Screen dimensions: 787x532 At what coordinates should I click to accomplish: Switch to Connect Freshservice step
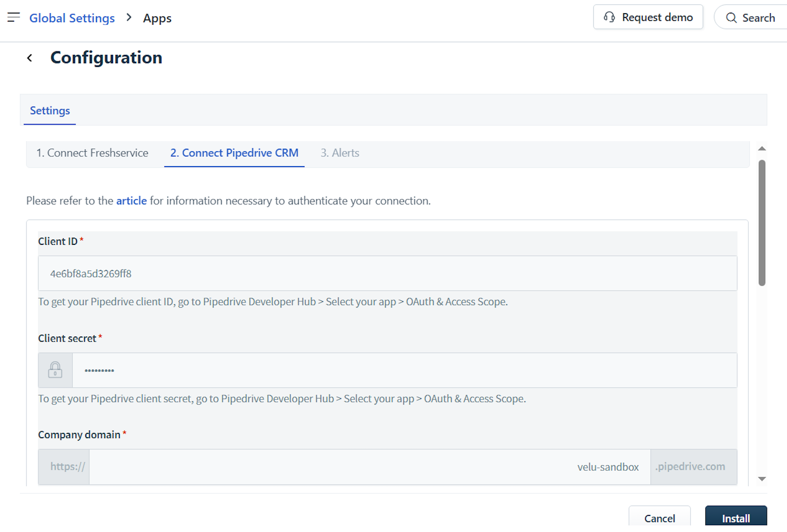(92, 153)
